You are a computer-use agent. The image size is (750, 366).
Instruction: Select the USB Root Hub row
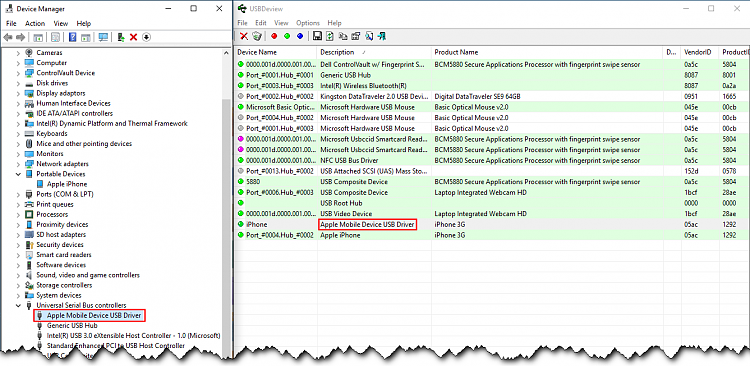point(492,203)
